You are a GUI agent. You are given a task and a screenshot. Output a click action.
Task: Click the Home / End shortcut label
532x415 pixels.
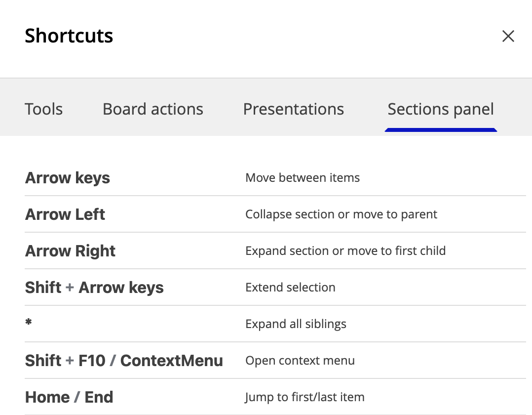click(x=69, y=397)
